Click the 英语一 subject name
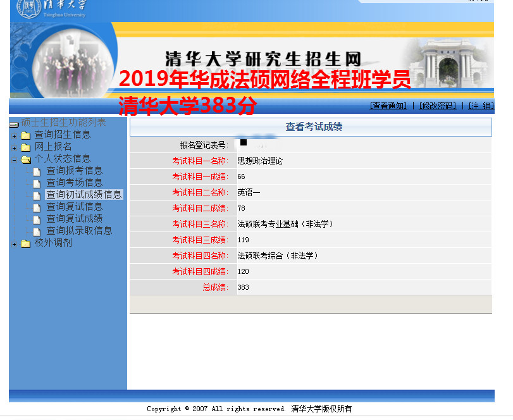 pyautogui.click(x=249, y=192)
